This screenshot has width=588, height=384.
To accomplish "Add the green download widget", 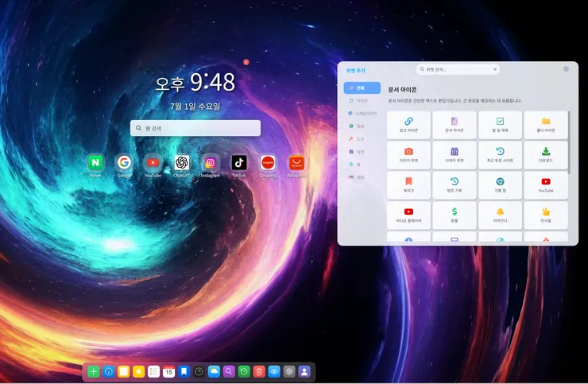I will [546, 155].
